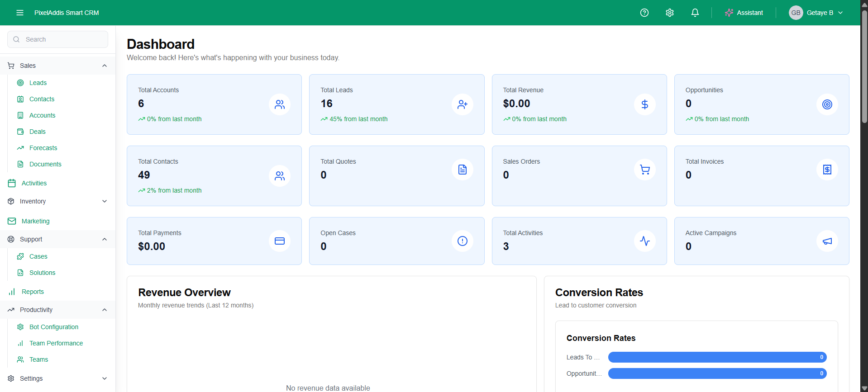The height and width of the screenshot is (392, 868).
Task: Click the Revenue Overview heading
Action: (184, 293)
